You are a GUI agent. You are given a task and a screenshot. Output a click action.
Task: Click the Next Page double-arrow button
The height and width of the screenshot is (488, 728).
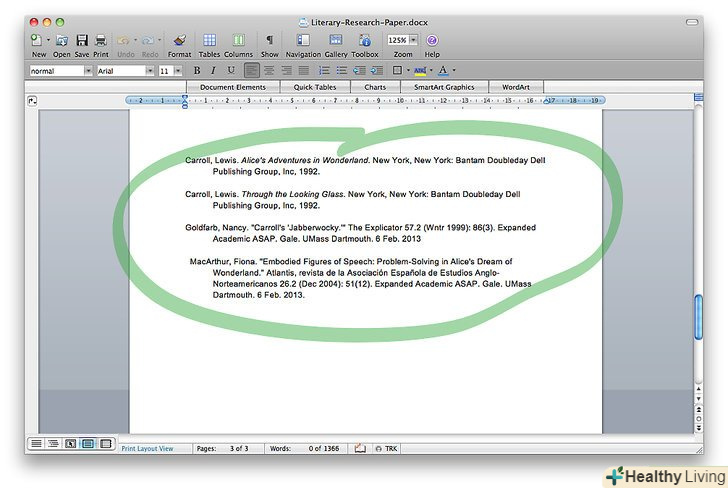[x=699, y=428]
